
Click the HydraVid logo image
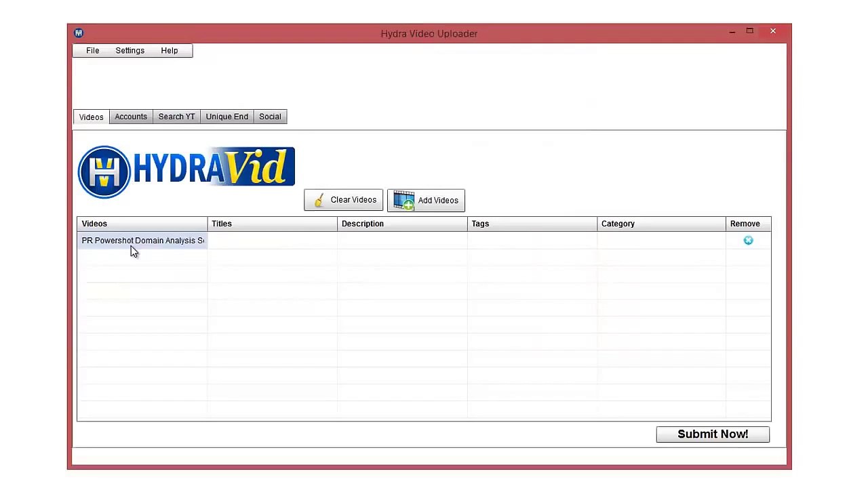click(186, 171)
